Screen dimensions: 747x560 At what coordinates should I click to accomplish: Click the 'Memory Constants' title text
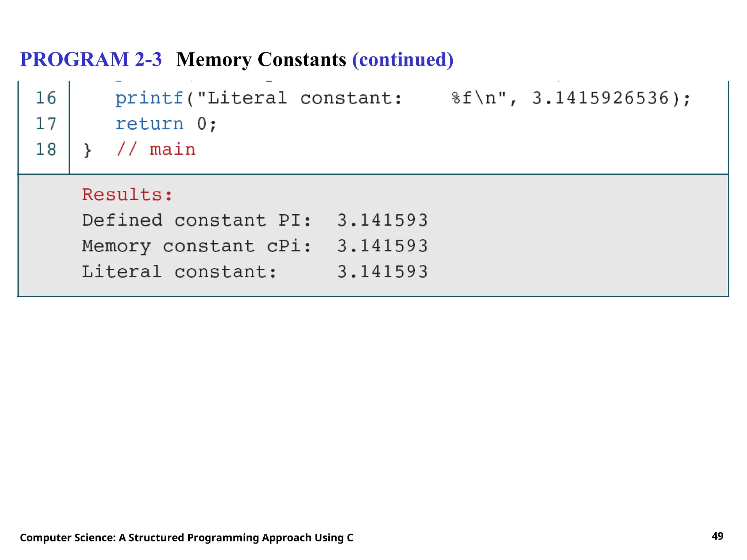[x=261, y=60]
